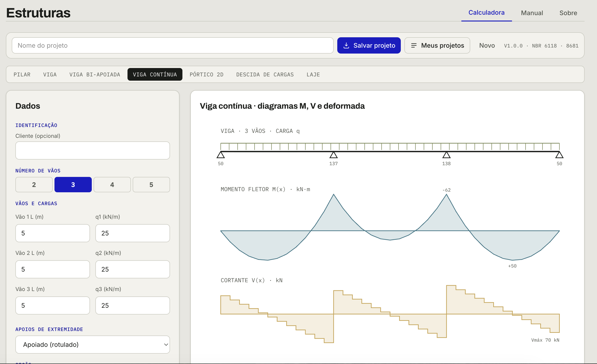Open the Manual page
Image resolution: width=597 pixels, height=364 pixels.
click(532, 13)
